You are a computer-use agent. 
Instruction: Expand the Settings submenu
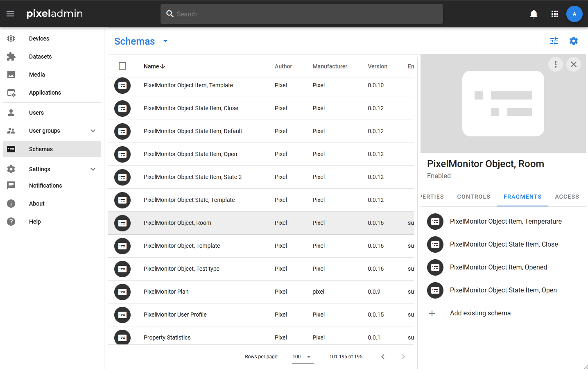93,169
